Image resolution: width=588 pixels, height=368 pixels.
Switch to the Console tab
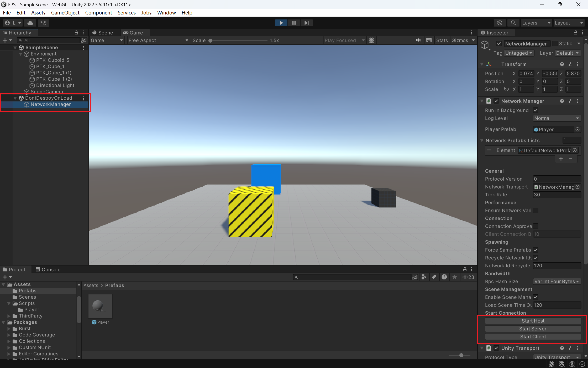point(48,269)
